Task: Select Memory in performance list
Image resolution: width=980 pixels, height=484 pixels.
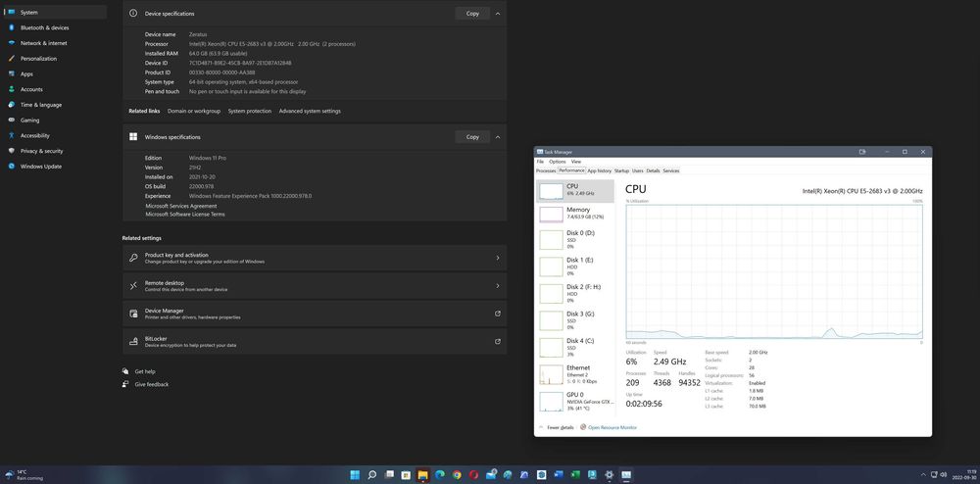Action: point(575,214)
